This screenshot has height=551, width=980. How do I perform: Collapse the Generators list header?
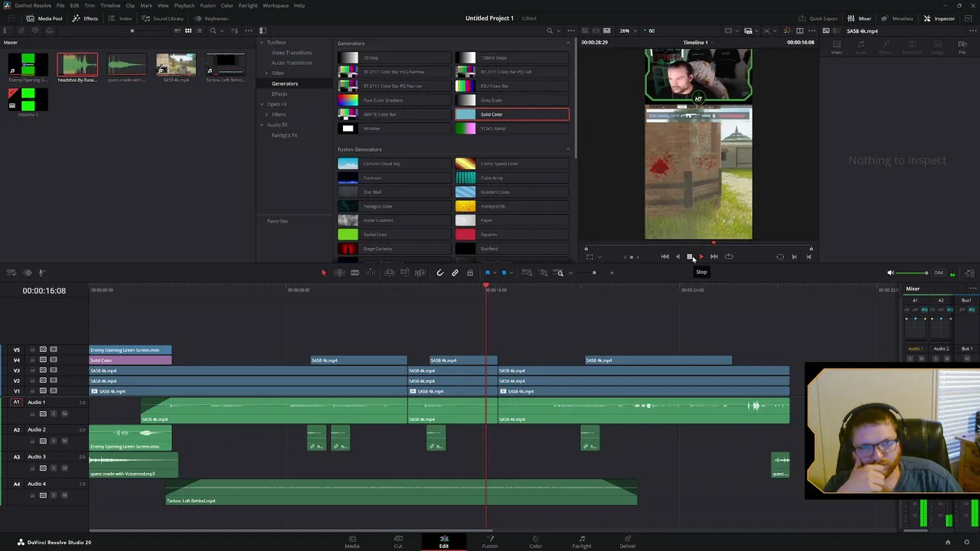point(568,43)
